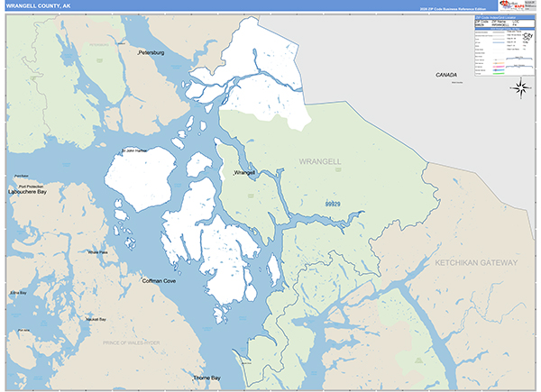Click the 'Petersburg' city label
Screen dimensions: 541x392
click(151, 53)
